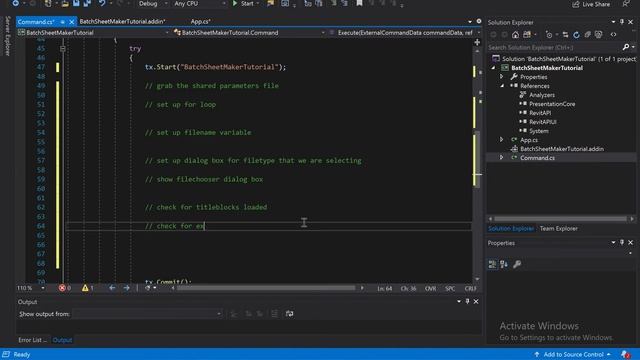640x360 pixels.
Task: Click the search magnifier icon in Solution Explorer
Action: [626, 47]
